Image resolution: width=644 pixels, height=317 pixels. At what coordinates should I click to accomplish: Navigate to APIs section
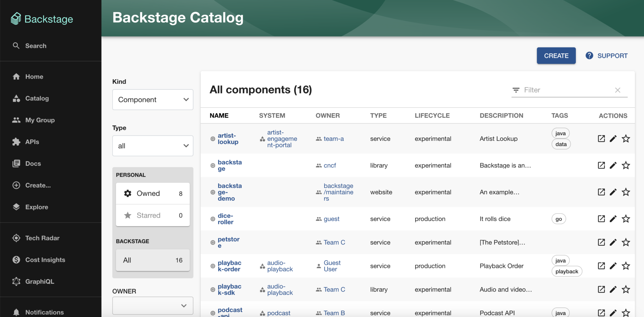tap(26, 142)
